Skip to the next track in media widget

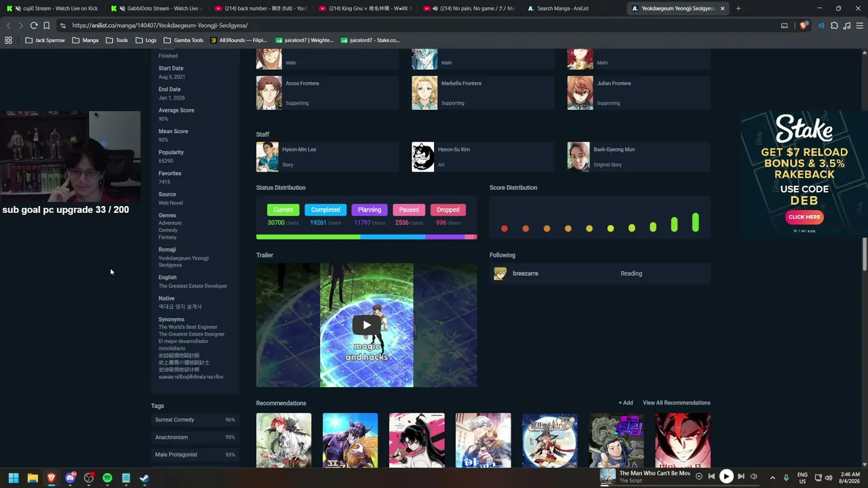[741, 476]
